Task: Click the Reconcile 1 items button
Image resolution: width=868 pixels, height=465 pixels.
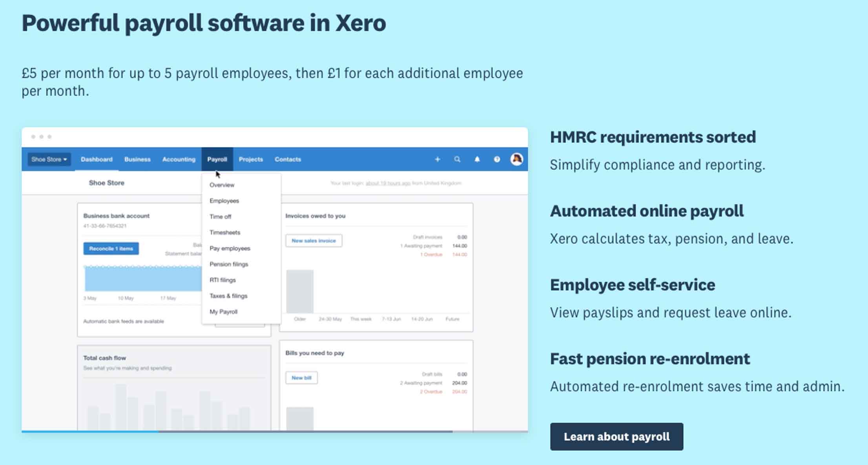Action: (111, 249)
